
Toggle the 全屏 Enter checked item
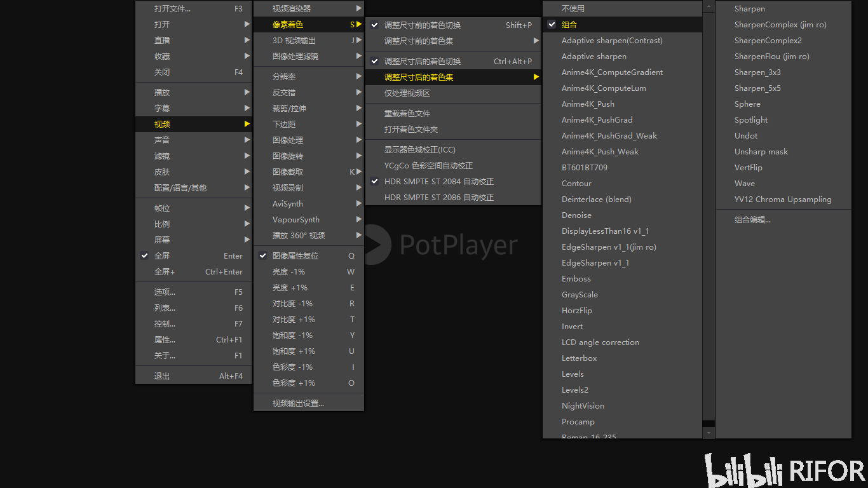tap(194, 255)
